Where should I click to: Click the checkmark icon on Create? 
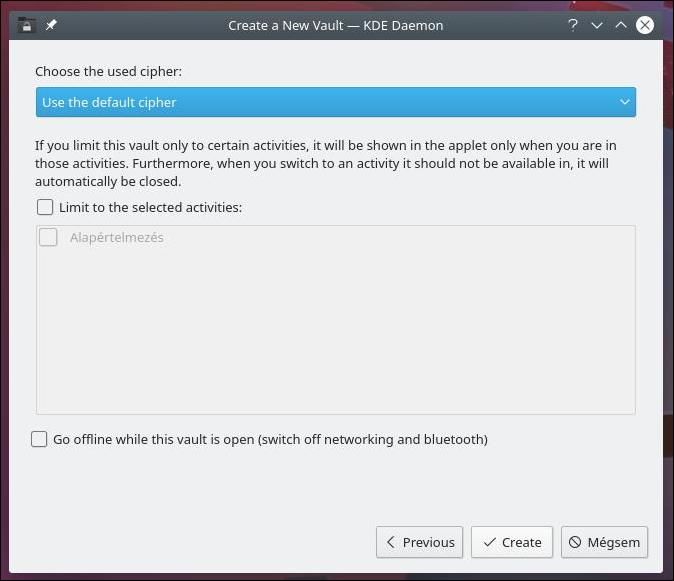tap(489, 542)
